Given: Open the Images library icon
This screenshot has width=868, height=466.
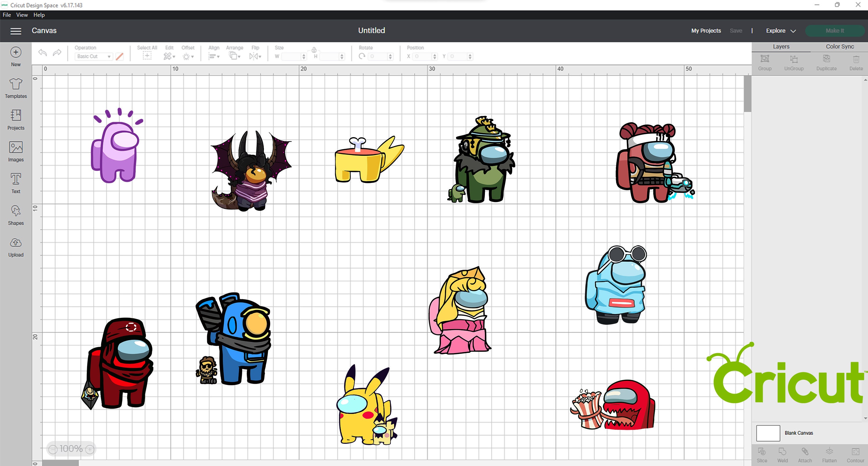Looking at the screenshot, I should click(x=16, y=147).
